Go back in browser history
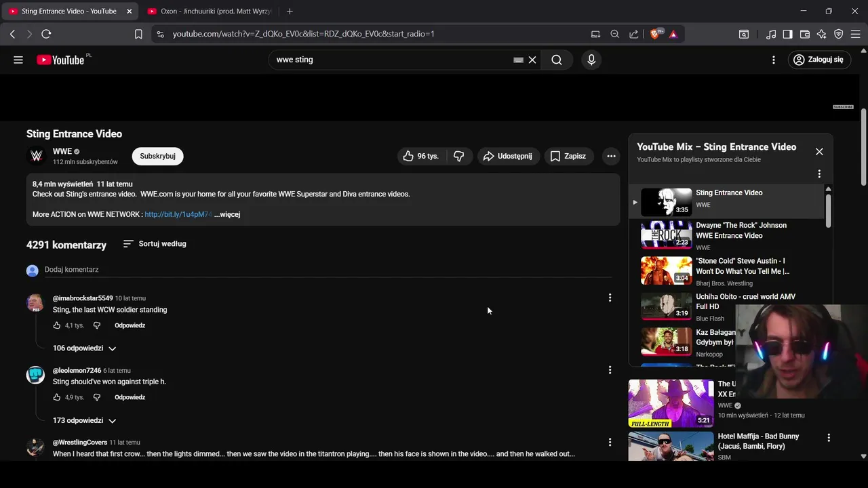Screen dimensions: 868x488 tap(12, 34)
